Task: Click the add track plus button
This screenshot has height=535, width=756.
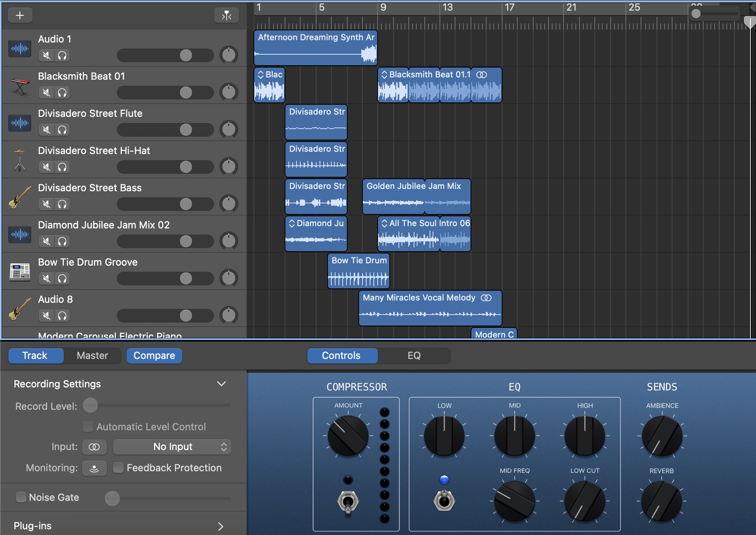Action: [x=20, y=15]
